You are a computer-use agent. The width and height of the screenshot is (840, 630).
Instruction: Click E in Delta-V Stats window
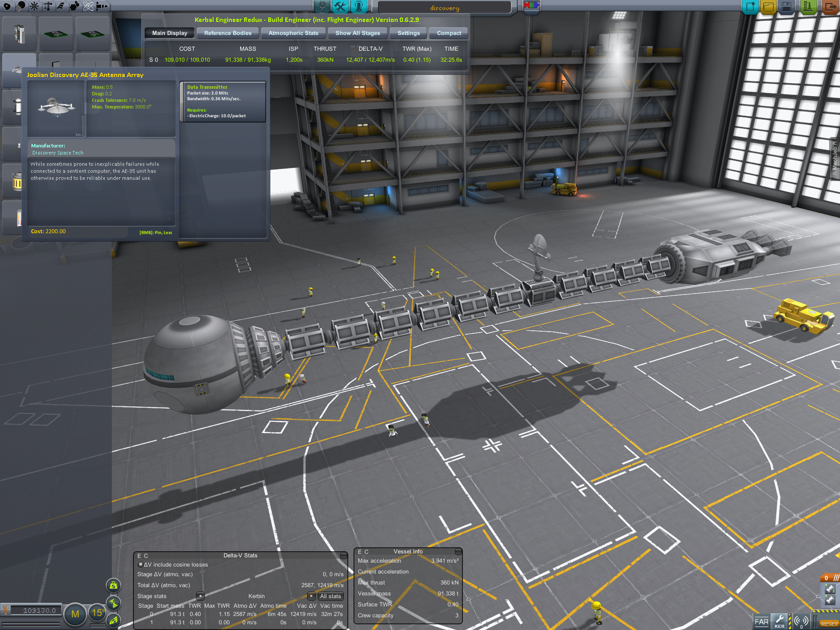click(140, 556)
